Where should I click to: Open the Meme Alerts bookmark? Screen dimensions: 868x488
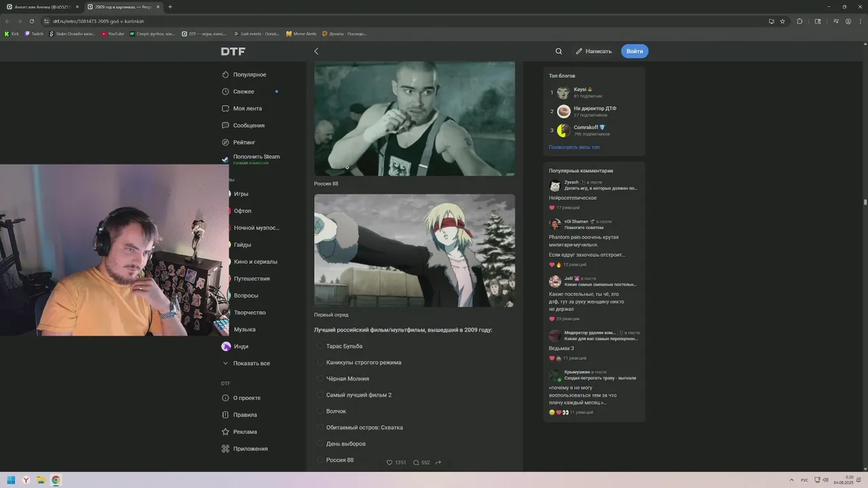tap(301, 33)
